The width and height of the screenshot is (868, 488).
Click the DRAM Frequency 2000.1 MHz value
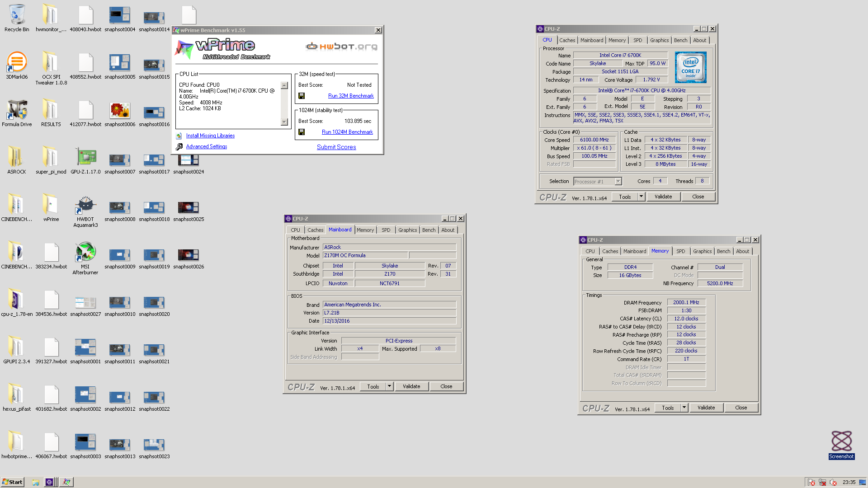[686, 302]
